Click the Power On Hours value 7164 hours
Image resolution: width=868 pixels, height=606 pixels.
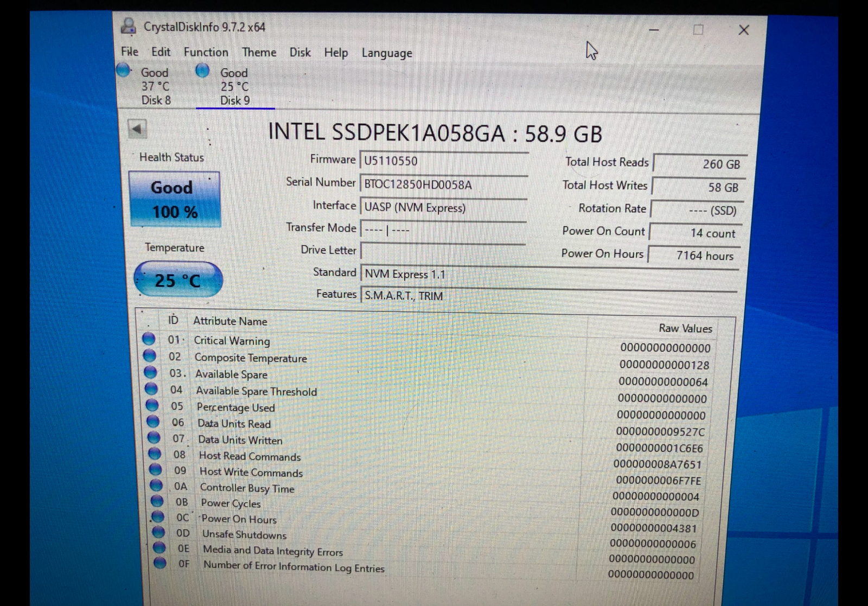pos(694,256)
